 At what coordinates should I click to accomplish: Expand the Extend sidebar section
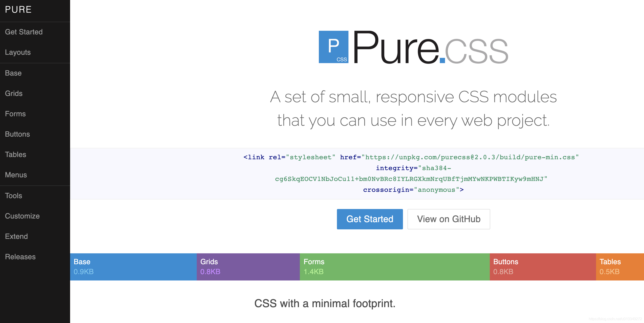tap(17, 236)
